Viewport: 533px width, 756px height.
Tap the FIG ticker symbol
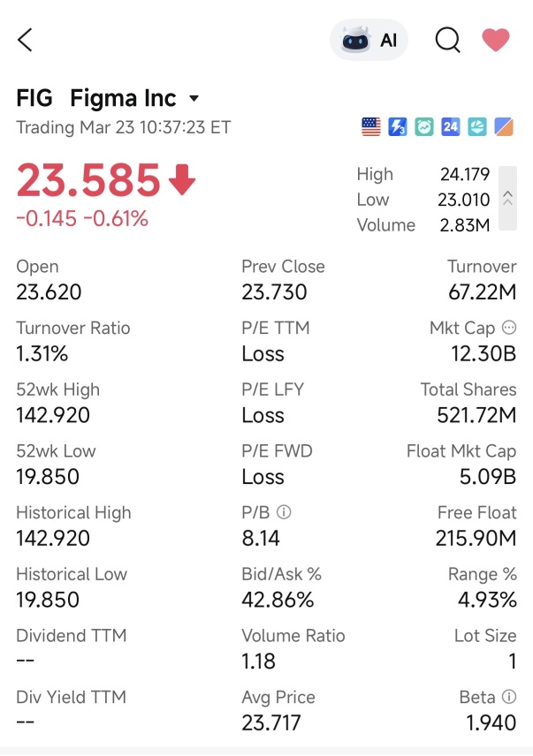(34, 98)
